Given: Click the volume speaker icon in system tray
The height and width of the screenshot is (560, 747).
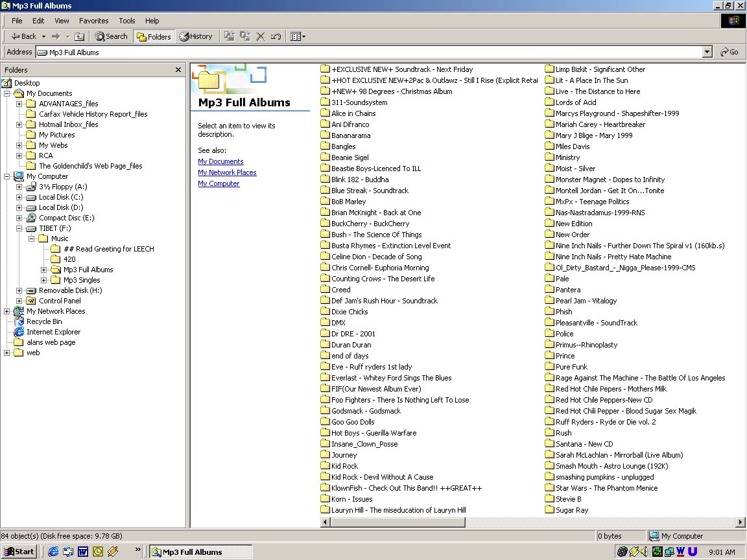Looking at the screenshot, I should coord(646,552).
